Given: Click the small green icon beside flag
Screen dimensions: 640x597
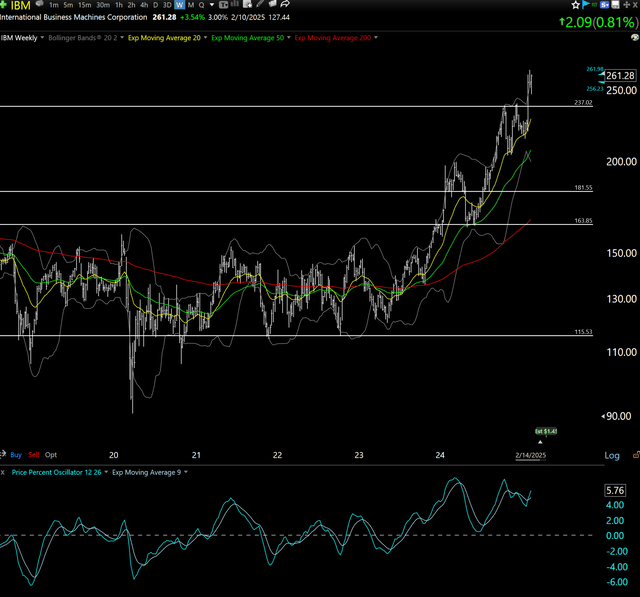Looking at the screenshot, I should (x=595, y=4).
